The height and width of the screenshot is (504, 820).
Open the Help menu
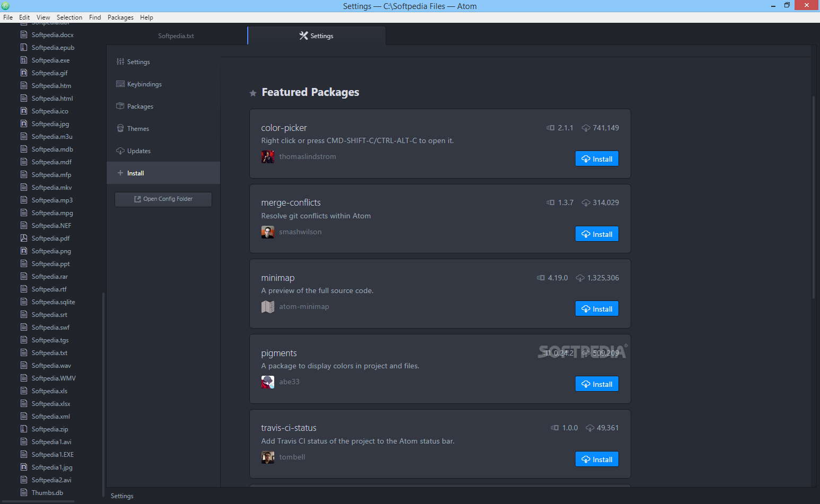pyautogui.click(x=146, y=17)
